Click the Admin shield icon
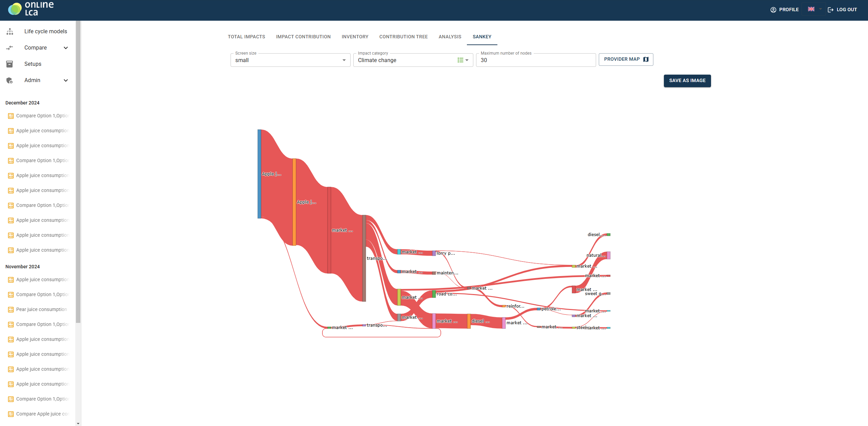This screenshot has height=426, width=868. tap(10, 80)
